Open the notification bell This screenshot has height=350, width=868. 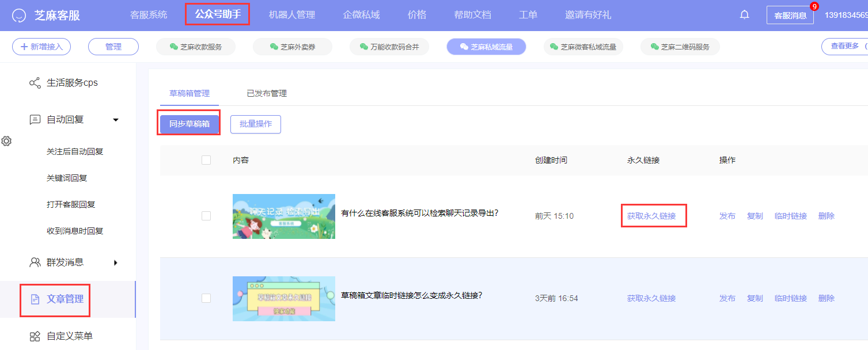pos(744,15)
